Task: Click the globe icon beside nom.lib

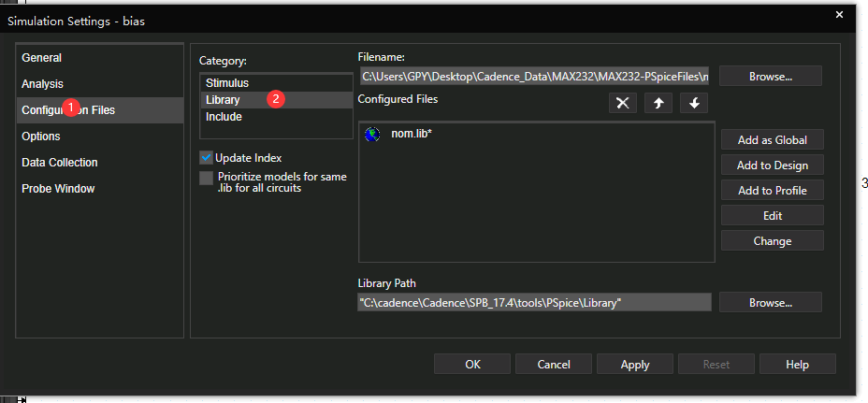Action: [372, 135]
